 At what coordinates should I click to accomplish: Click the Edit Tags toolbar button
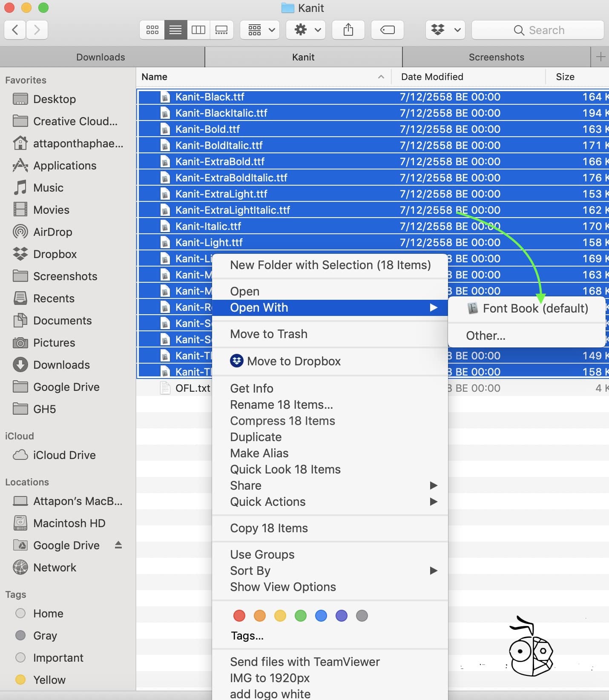(388, 30)
